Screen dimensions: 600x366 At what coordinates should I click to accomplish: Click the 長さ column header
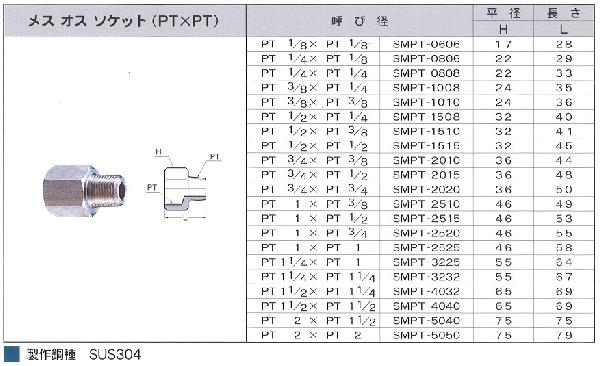pos(564,13)
